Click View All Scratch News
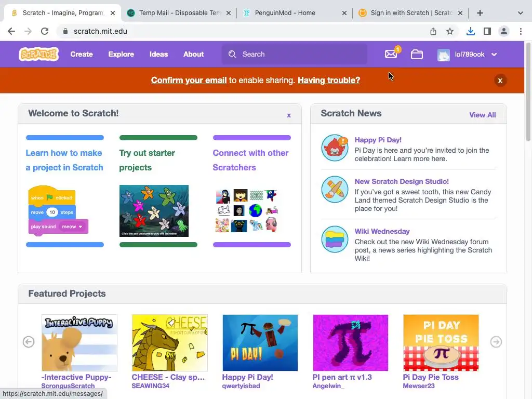Screen dimensions: 532x399 [482, 115]
